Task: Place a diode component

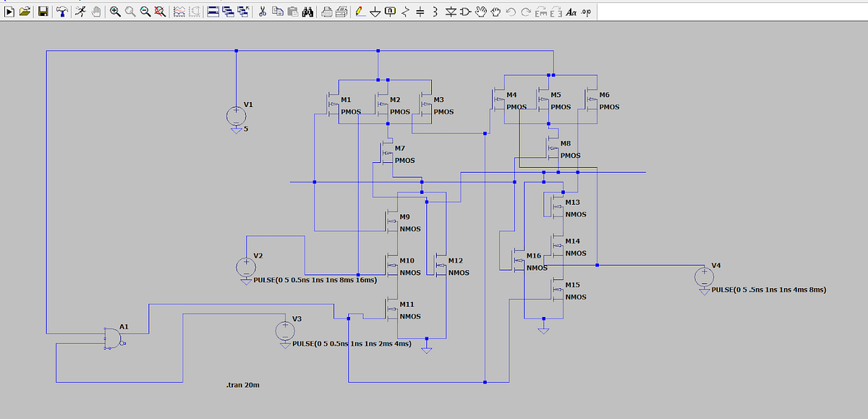Action: point(449,10)
